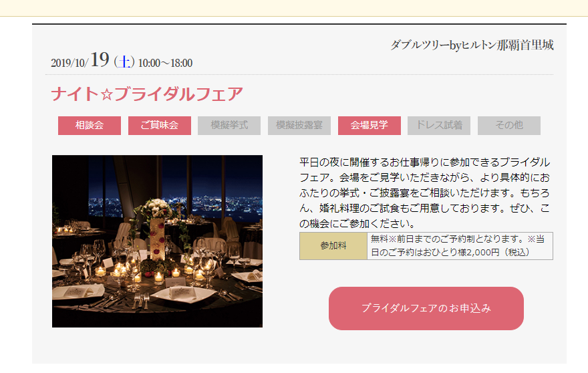The image size is (588, 373).
Task: Click the star symbol in the title
Action: (107, 94)
